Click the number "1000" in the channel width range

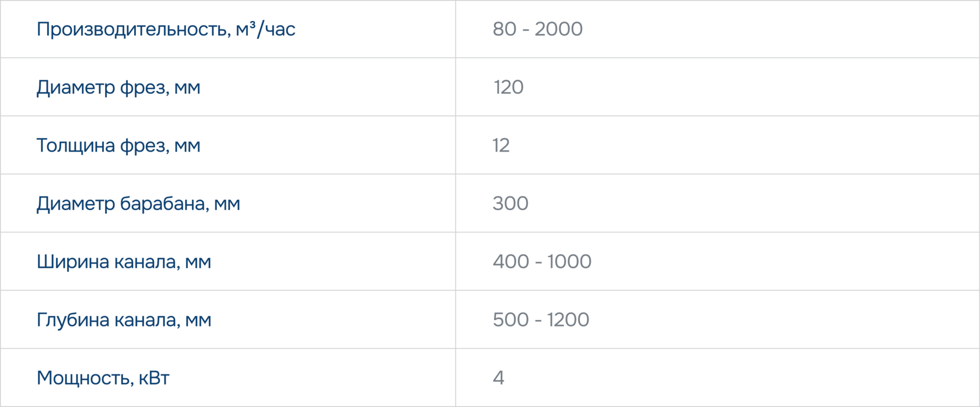click(x=569, y=262)
